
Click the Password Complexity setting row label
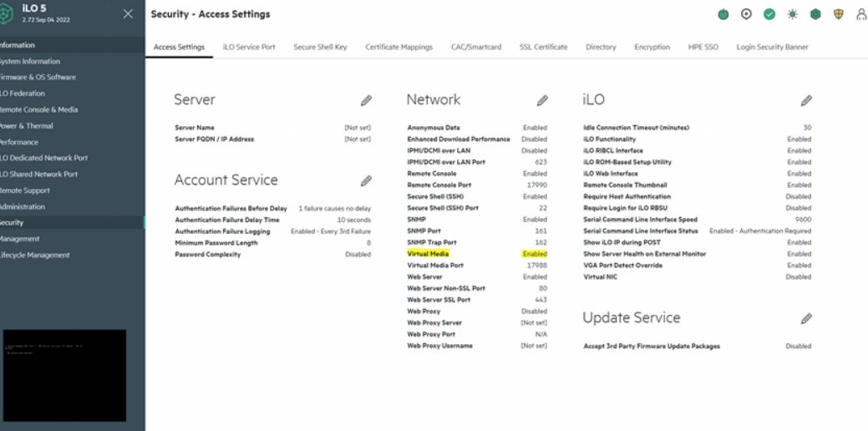click(207, 255)
